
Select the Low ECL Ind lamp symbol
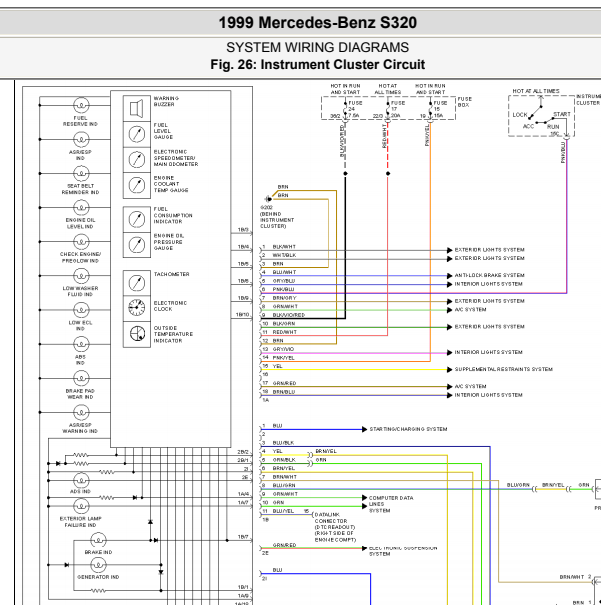tap(81, 310)
